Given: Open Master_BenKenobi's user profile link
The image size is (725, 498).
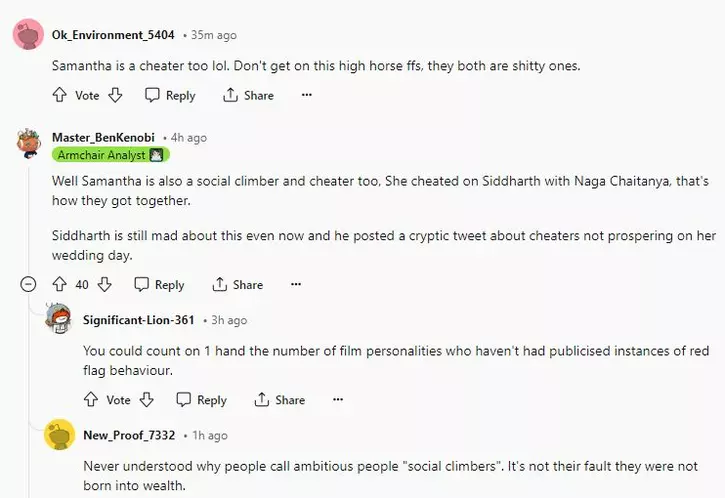Looking at the screenshot, I should click(x=104, y=137).
